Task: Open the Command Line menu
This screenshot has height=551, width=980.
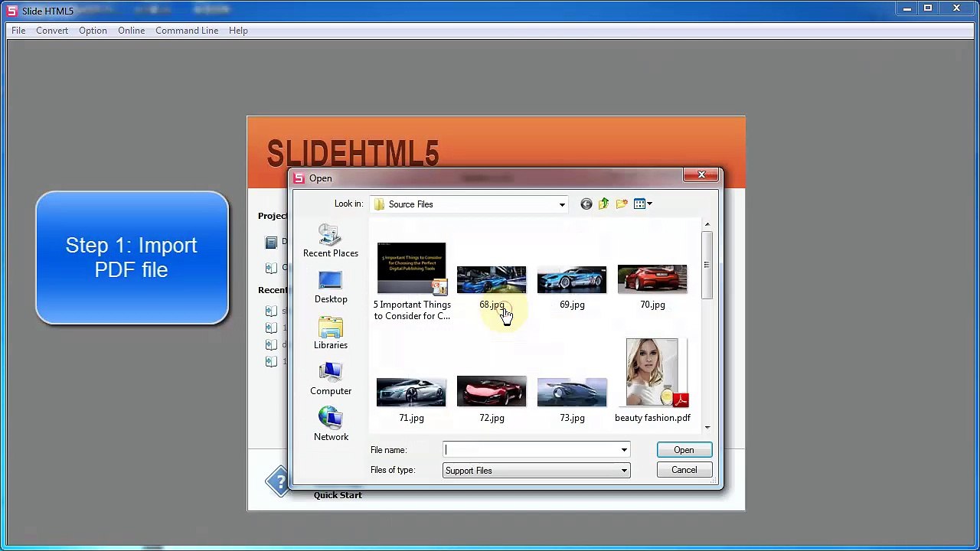Action: pos(187,31)
